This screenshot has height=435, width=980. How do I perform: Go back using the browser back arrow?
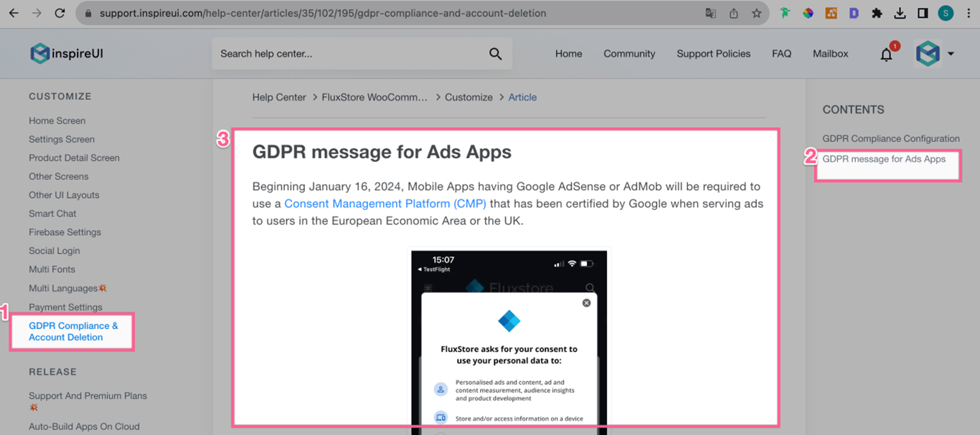click(14, 13)
